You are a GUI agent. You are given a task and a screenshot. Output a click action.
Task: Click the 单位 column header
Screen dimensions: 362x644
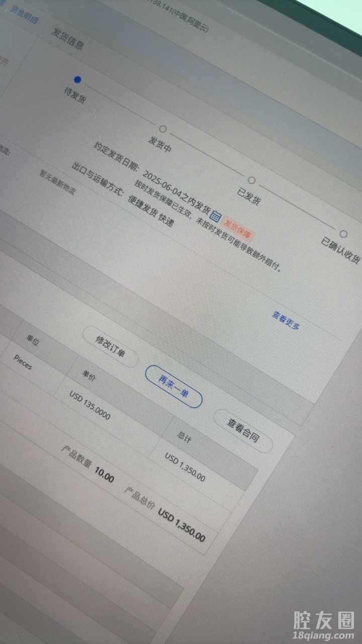pyautogui.click(x=32, y=342)
